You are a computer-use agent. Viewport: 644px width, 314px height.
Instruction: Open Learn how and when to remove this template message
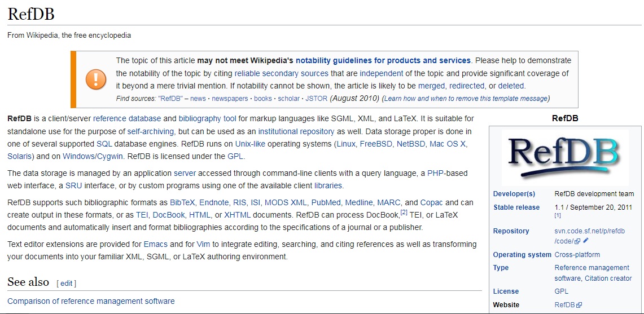466,99
